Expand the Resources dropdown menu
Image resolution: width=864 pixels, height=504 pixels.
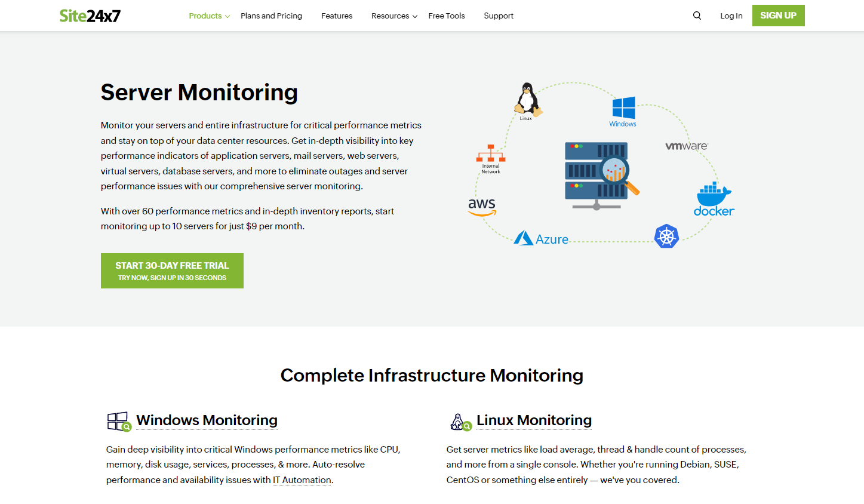click(x=394, y=16)
